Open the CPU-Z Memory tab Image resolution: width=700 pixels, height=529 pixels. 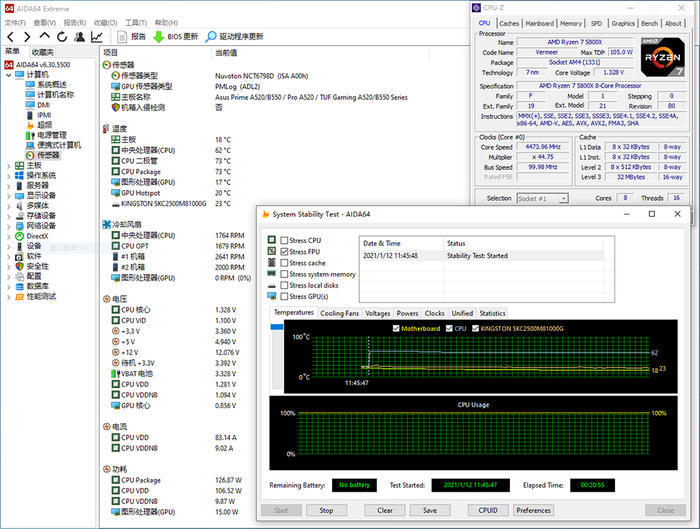tap(571, 23)
